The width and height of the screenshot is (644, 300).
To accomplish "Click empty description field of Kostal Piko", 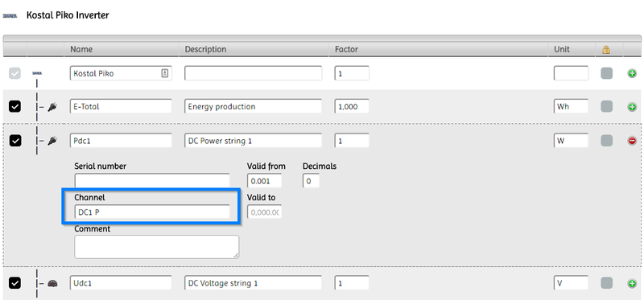I will tap(254, 73).
